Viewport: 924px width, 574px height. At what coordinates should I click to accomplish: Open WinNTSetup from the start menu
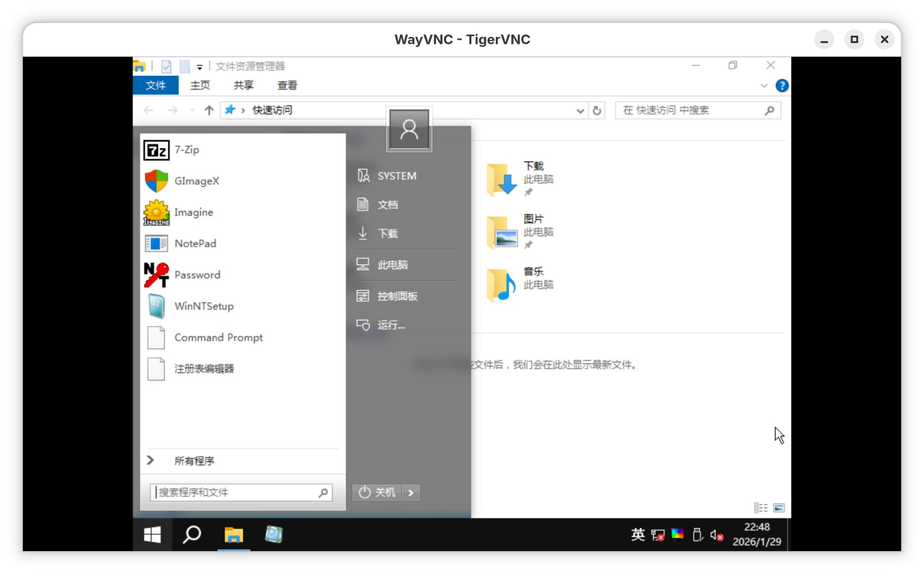click(x=203, y=307)
